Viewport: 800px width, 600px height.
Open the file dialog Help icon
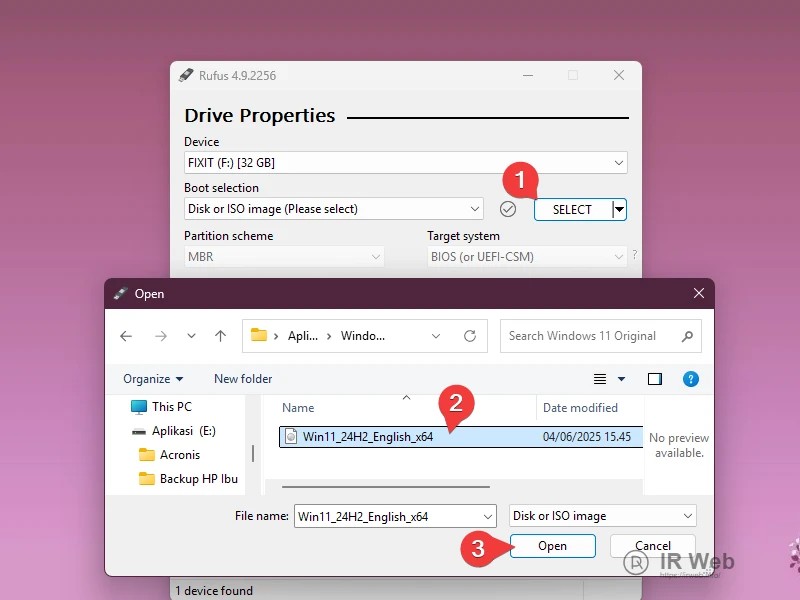point(690,379)
